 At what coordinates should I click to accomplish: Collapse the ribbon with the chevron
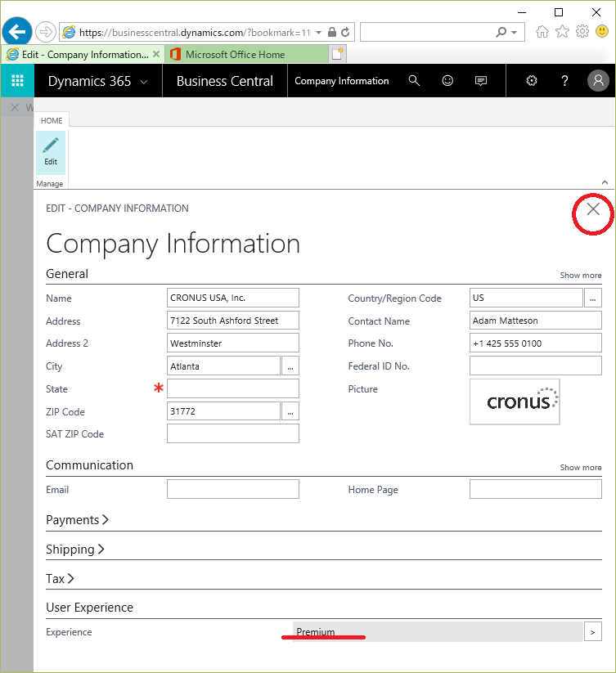(x=605, y=182)
